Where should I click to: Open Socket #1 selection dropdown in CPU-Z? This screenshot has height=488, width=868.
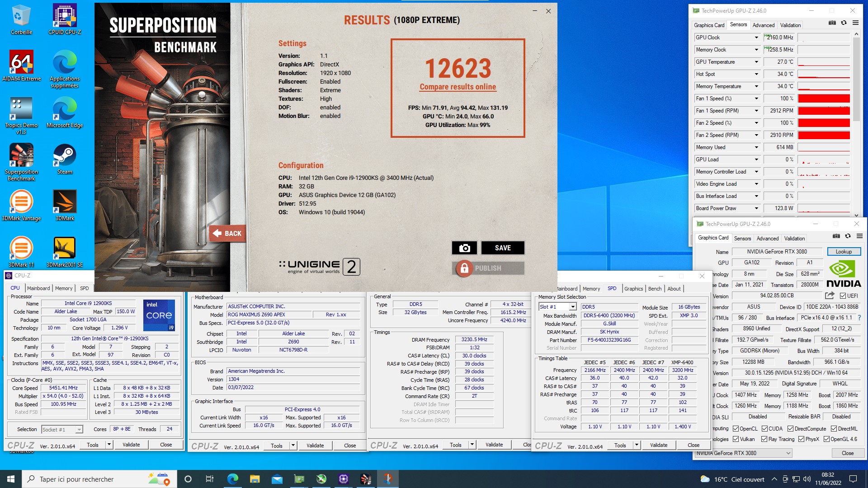pyautogui.click(x=79, y=430)
